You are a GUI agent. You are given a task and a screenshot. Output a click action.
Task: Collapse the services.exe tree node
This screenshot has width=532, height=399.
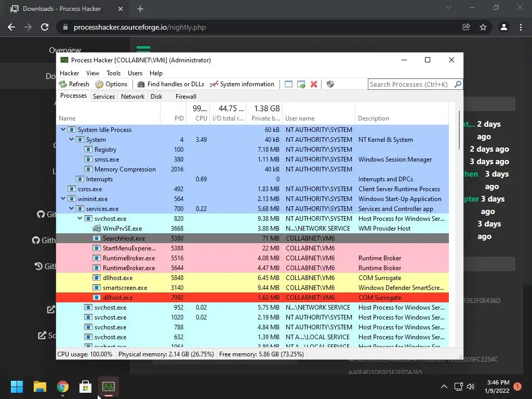(x=71, y=208)
